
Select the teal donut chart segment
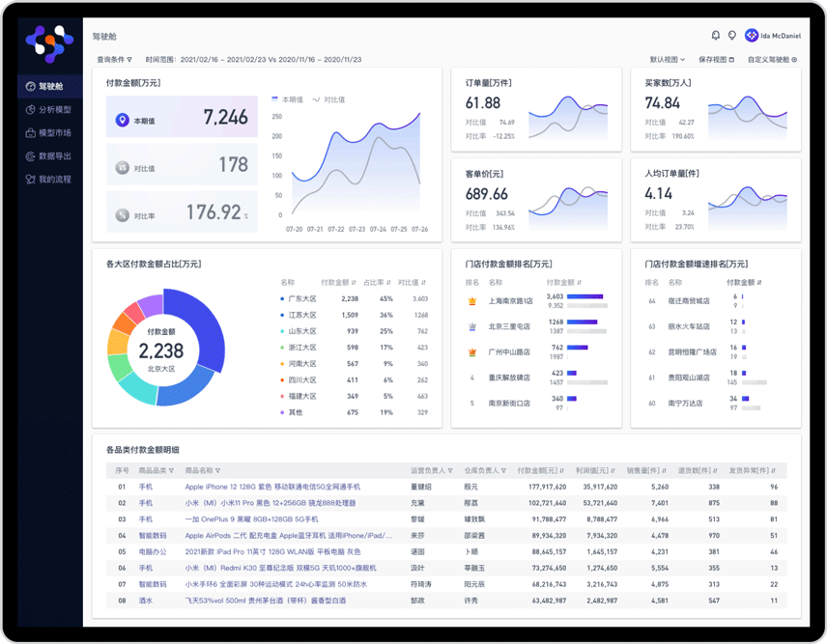[138, 388]
